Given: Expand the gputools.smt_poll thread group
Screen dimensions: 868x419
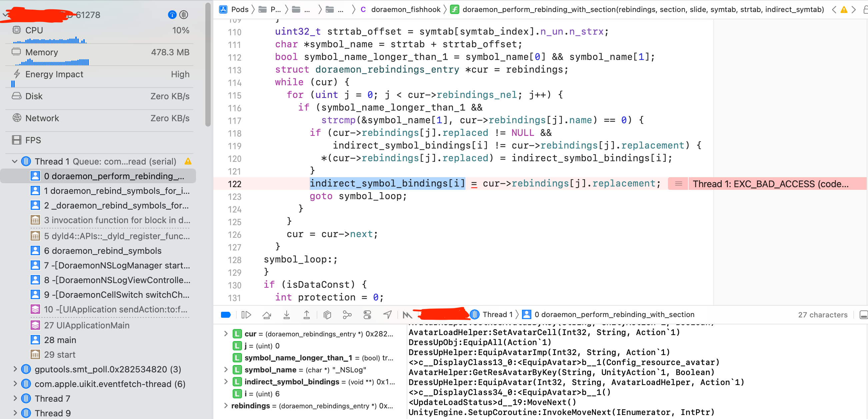Looking at the screenshot, I should coord(14,369).
